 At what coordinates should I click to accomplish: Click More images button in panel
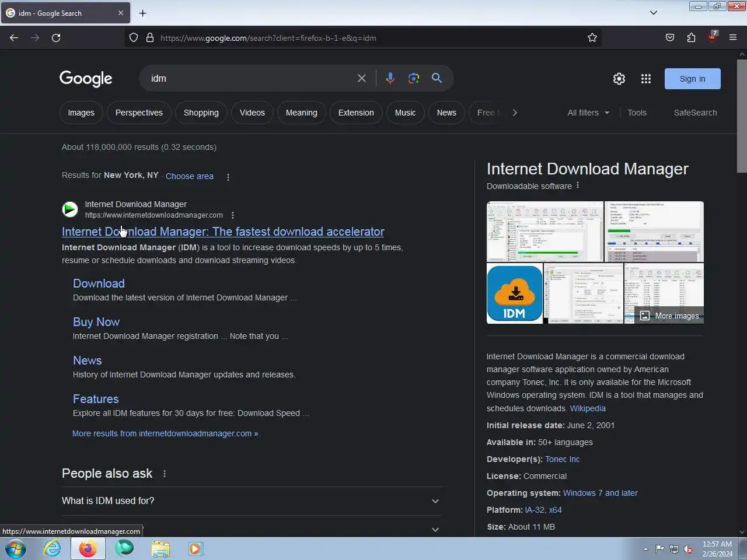click(669, 316)
